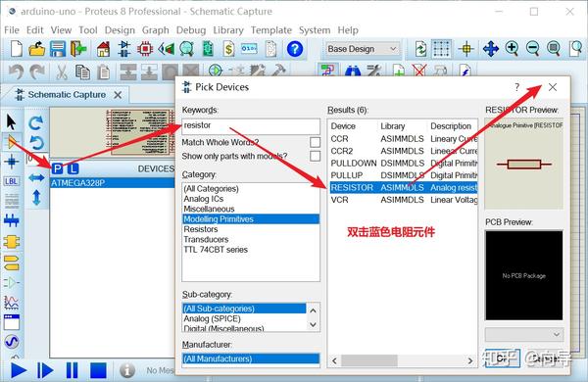
Task: Close the Schematic Capture tab
Action: 118,95
